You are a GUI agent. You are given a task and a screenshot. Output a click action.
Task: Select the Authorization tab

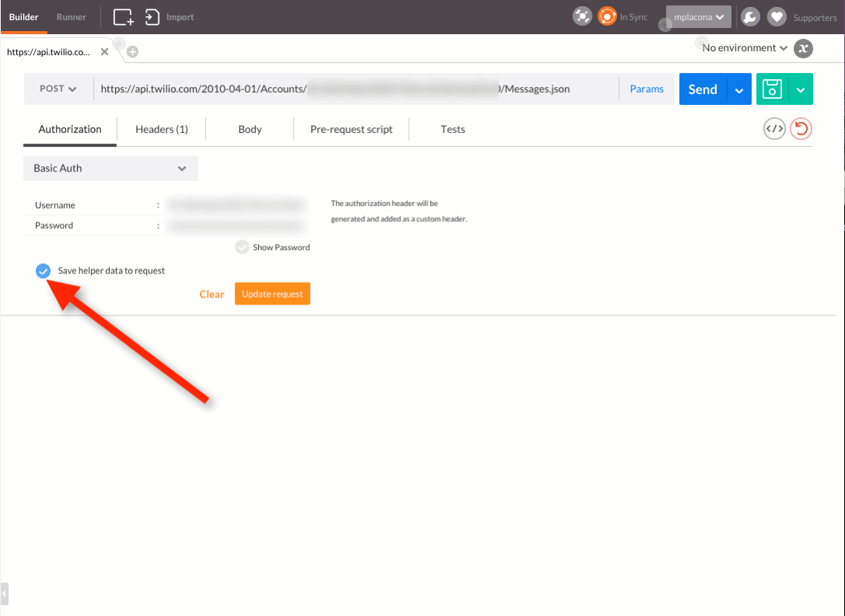70,129
